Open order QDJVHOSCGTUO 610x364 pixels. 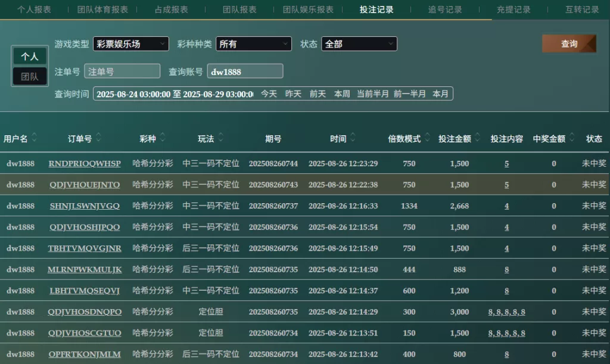click(x=85, y=333)
